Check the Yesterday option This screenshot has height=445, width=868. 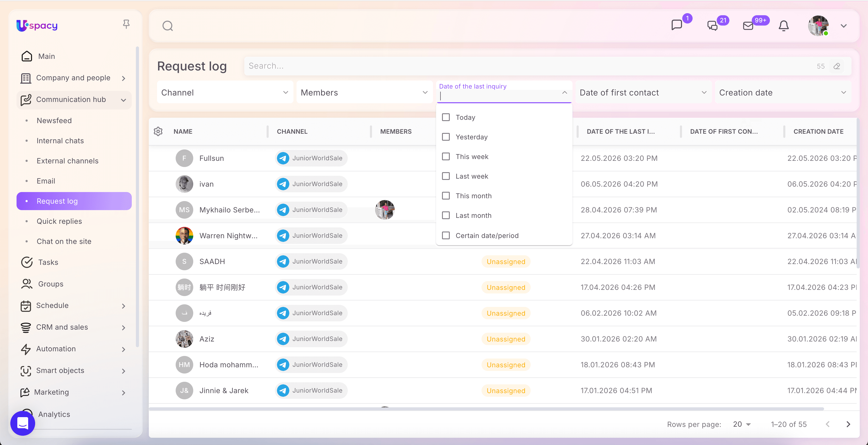[446, 137]
